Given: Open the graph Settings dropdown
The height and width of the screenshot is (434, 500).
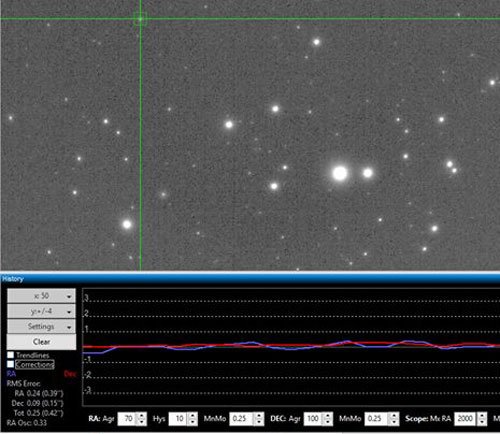Looking at the screenshot, I should point(41,326).
